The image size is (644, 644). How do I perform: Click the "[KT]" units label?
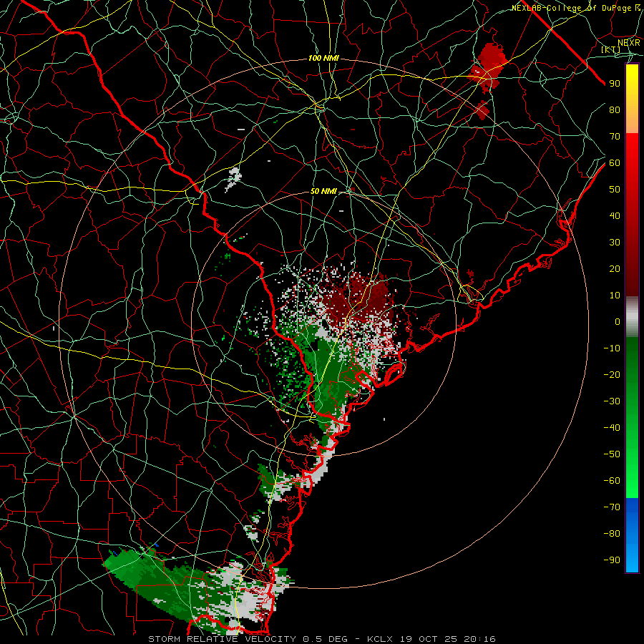pyautogui.click(x=611, y=49)
